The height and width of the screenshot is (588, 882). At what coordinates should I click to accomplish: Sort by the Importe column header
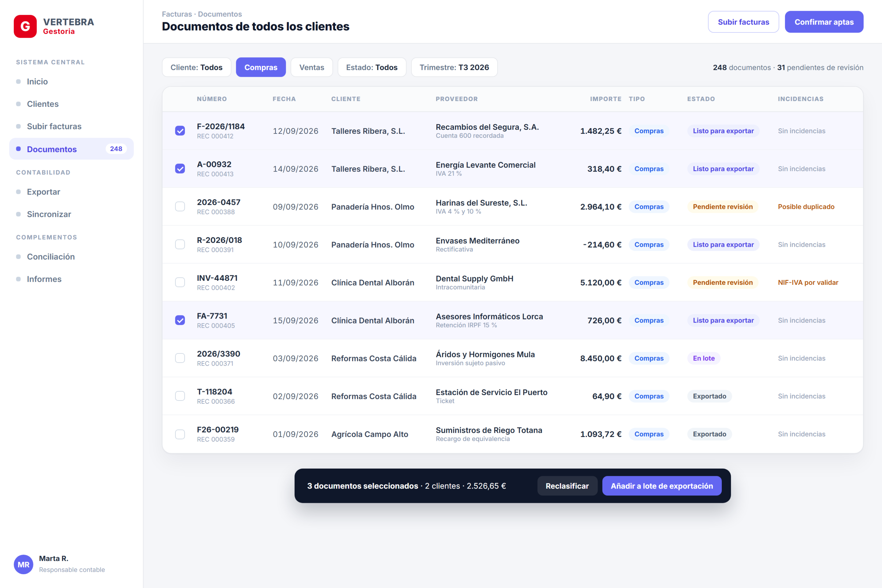point(606,99)
